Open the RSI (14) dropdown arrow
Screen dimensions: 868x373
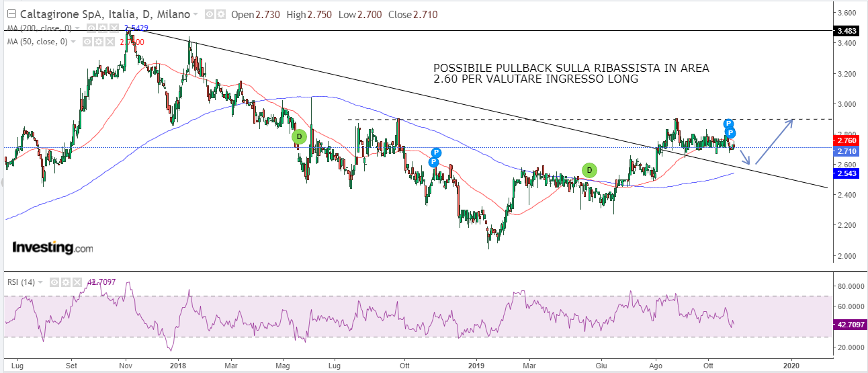pos(40,282)
